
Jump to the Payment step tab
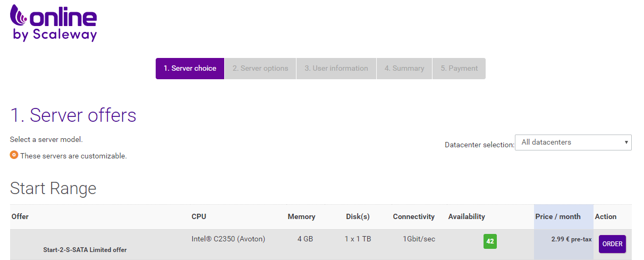click(459, 69)
